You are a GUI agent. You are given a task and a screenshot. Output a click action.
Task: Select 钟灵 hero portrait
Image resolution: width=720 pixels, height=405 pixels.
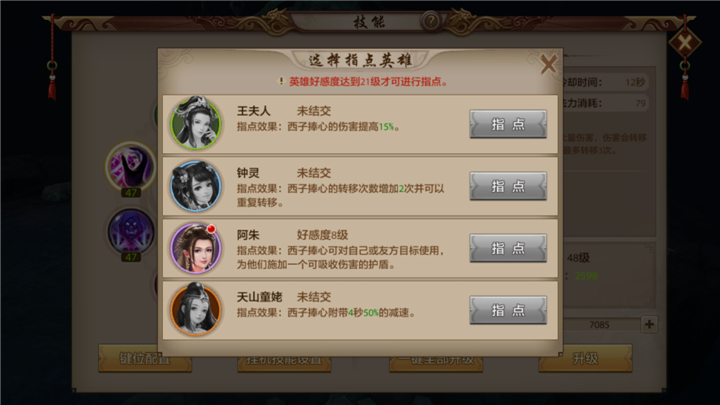click(x=196, y=186)
